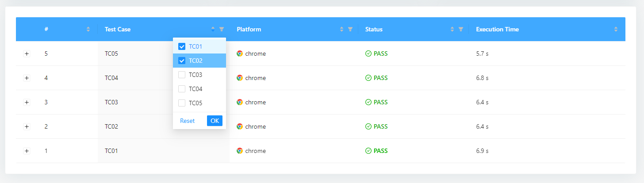Image resolution: width=644 pixels, height=183 pixels.
Task: Click the PASS check icon in row 5
Action: click(x=368, y=53)
